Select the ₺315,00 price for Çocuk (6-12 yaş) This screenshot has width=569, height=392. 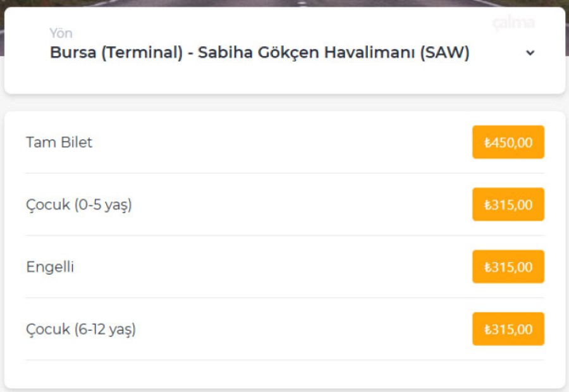[508, 329]
